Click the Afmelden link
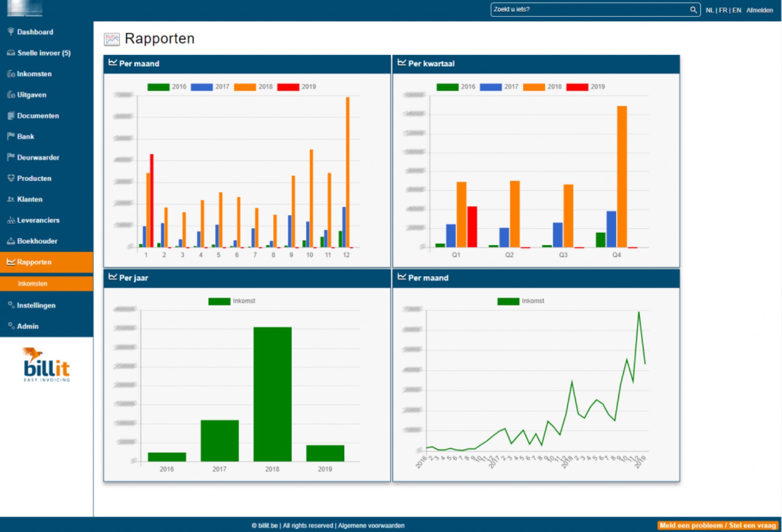 tap(759, 10)
